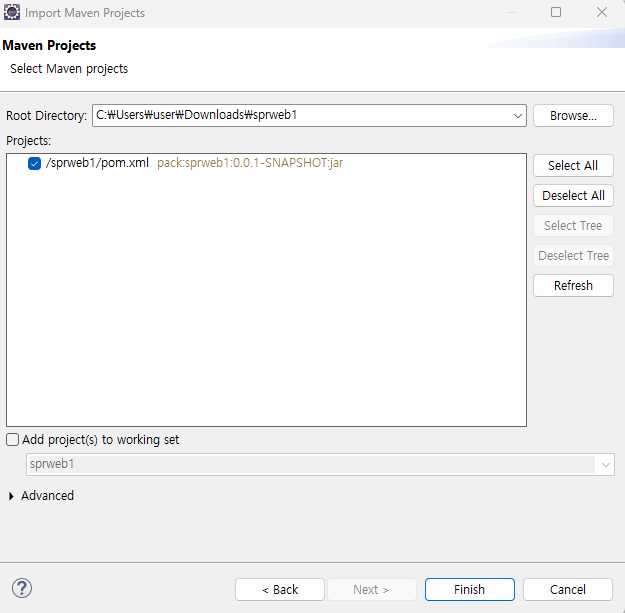The height and width of the screenshot is (613, 625).
Task: Finish importing the Maven project
Action: pyautogui.click(x=470, y=589)
